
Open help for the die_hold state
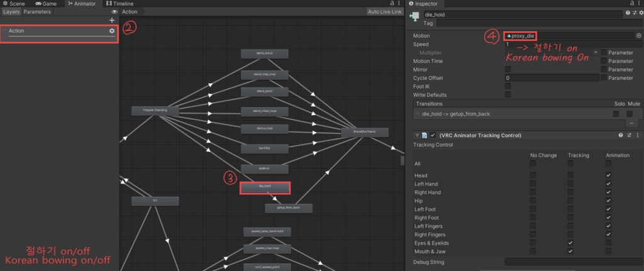(628, 13)
